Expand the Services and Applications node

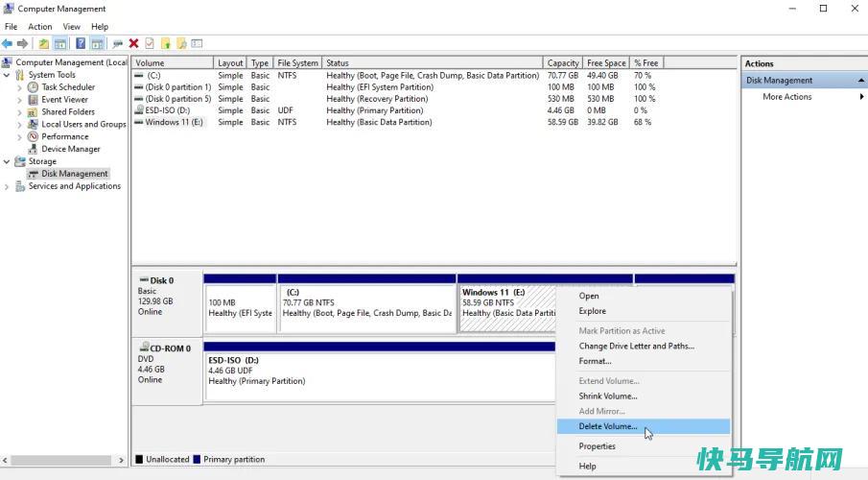pos(7,187)
